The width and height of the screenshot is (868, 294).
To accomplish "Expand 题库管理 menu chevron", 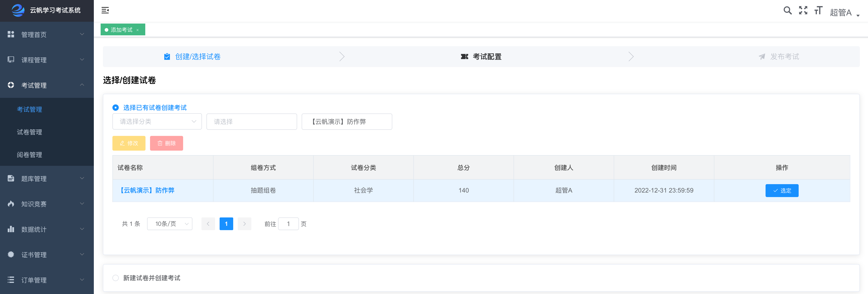I will coord(82,178).
